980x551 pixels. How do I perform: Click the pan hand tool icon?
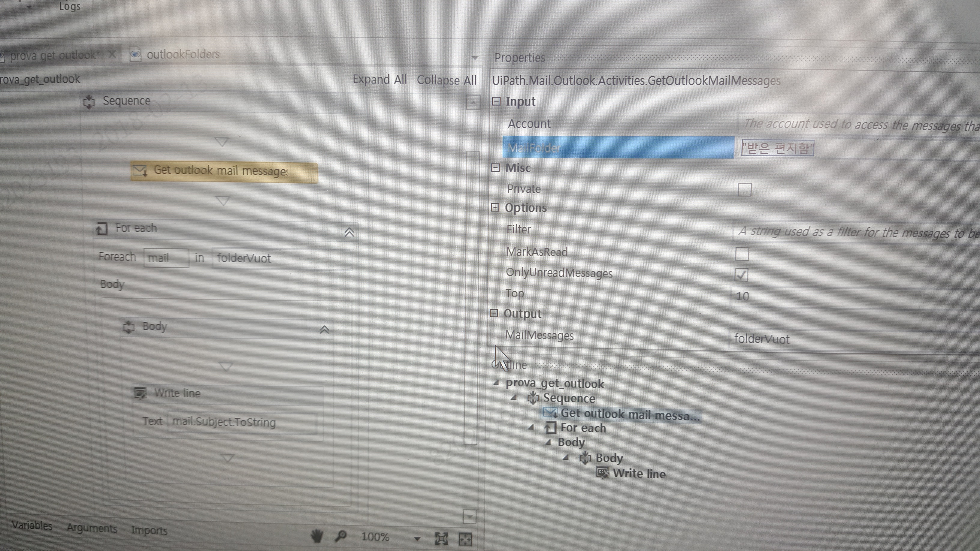click(316, 537)
